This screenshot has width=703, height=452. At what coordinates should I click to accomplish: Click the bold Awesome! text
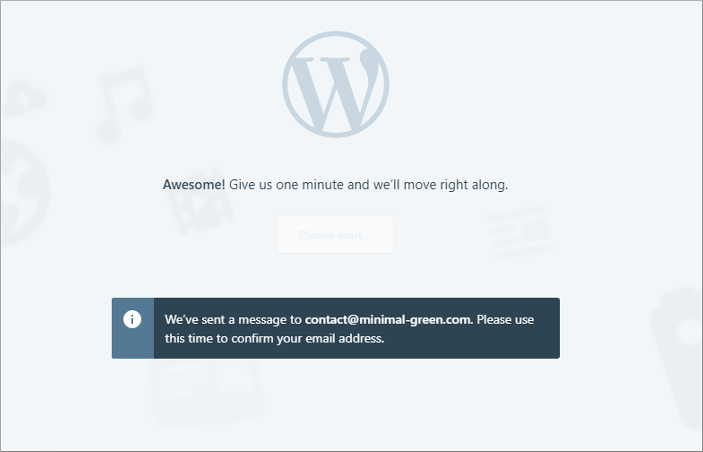[x=194, y=185]
